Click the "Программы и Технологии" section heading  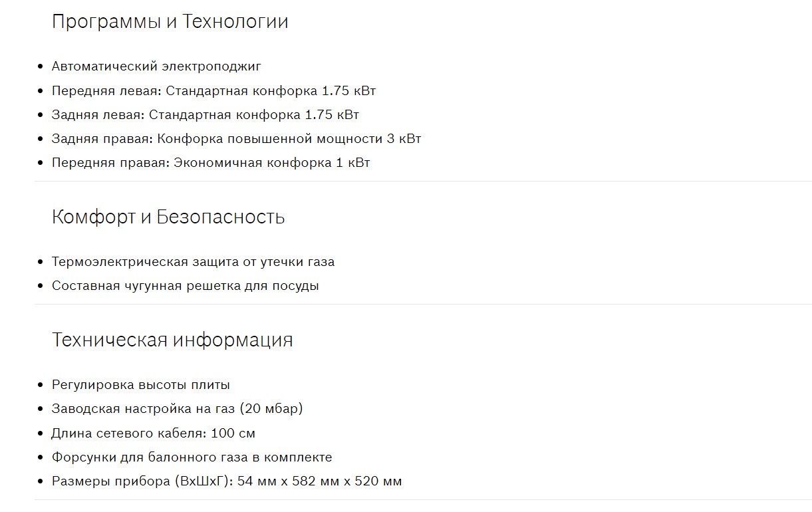pos(170,22)
